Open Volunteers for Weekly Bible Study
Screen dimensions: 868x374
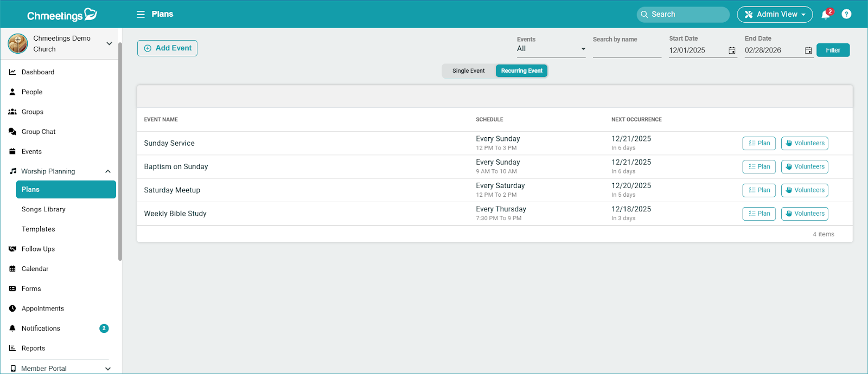pos(805,214)
